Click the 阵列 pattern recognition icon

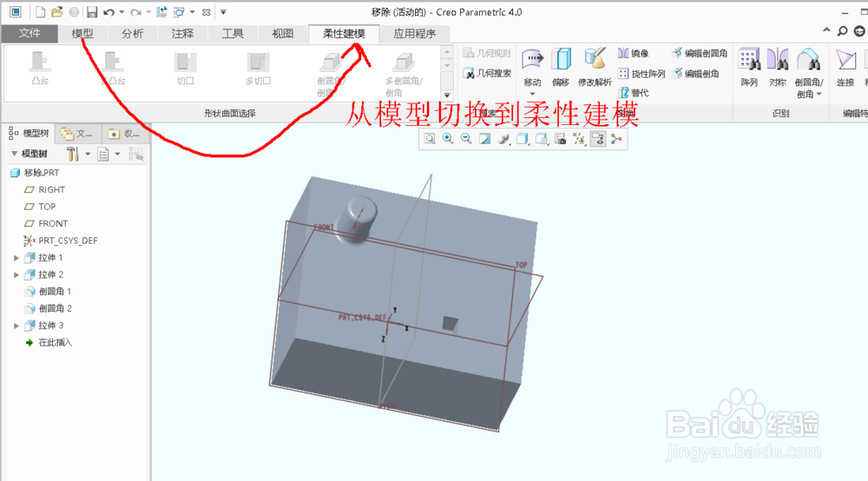pyautogui.click(x=749, y=59)
